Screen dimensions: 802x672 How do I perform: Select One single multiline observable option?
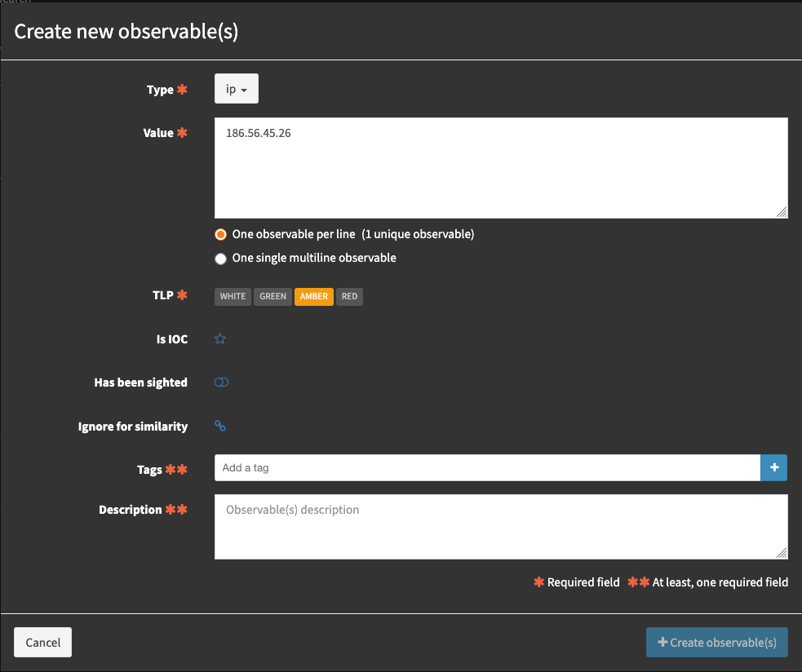coord(220,258)
